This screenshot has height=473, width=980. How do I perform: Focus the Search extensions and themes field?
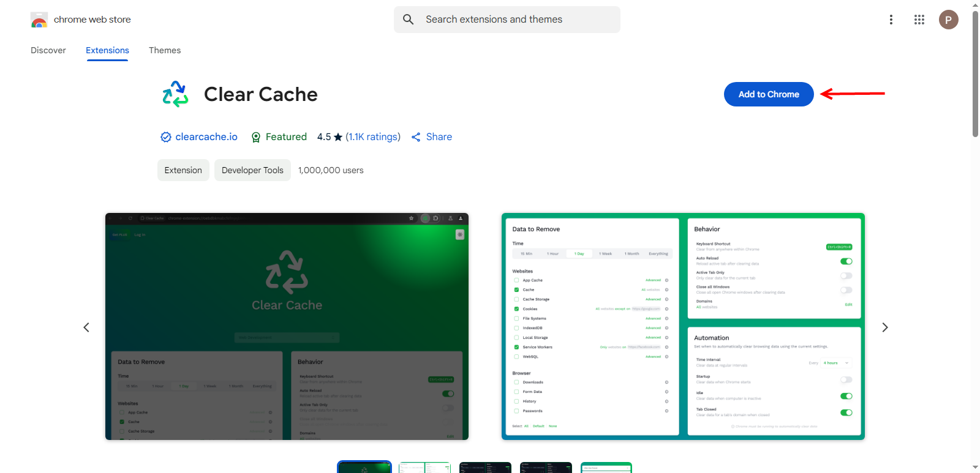(507, 20)
